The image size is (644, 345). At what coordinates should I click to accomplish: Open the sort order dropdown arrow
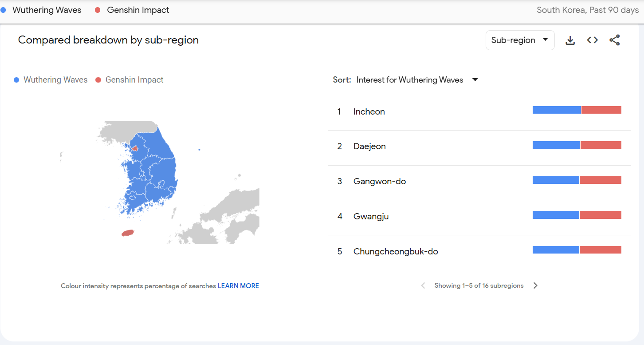[x=475, y=80]
